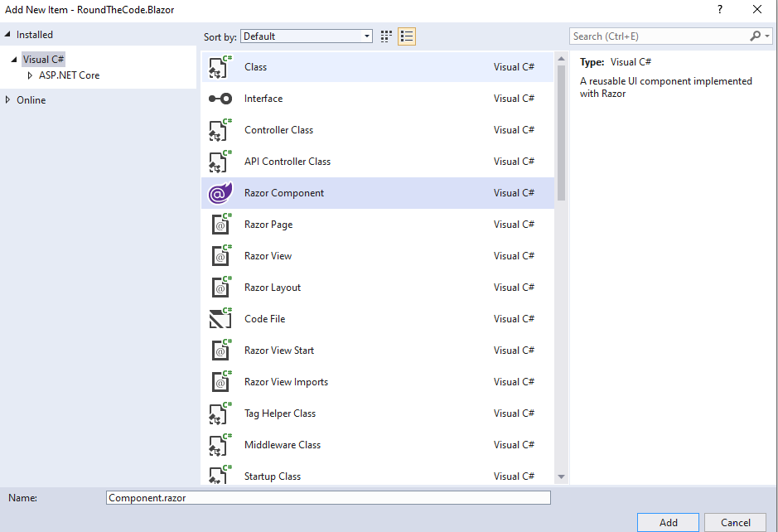778x532 pixels.
Task: Select the 'Razor View' template name
Action: click(x=268, y=256)
